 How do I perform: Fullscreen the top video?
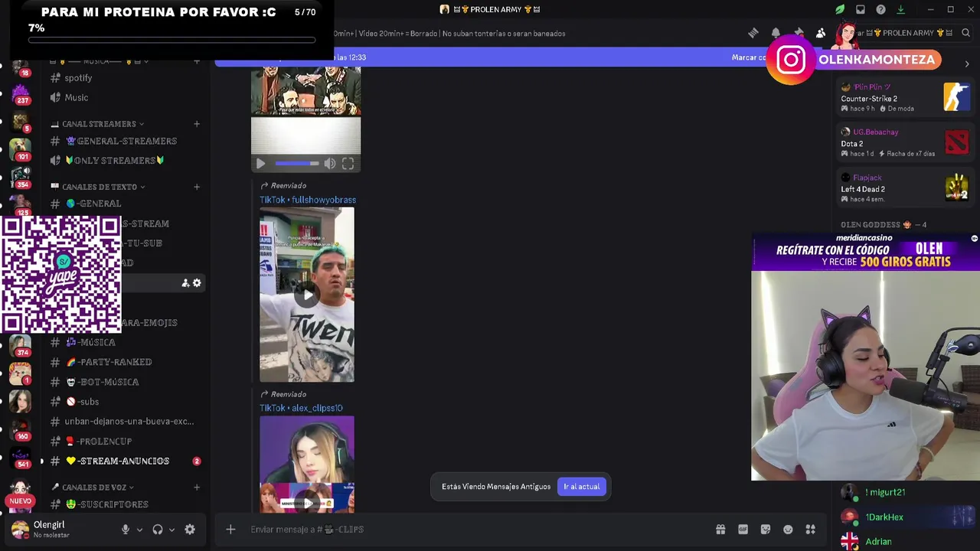coord(348,163)
